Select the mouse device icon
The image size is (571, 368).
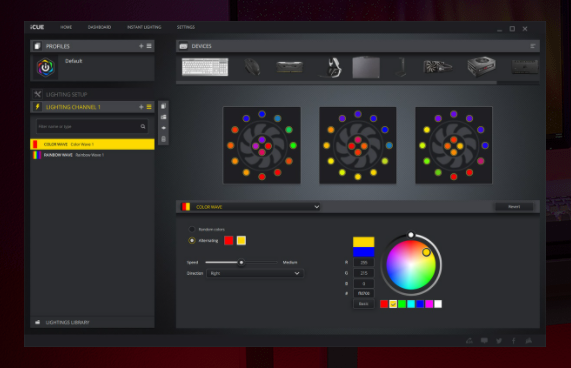252,67
